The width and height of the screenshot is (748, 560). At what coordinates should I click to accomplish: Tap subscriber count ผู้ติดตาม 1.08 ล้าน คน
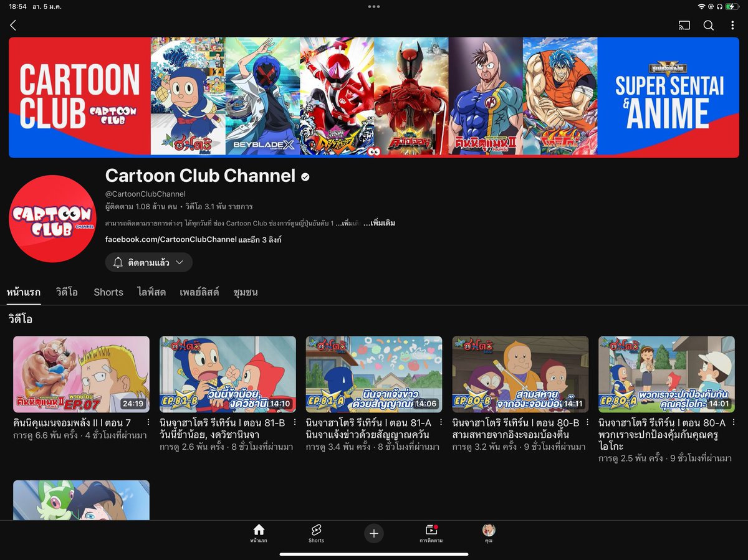(x=141, y=206)
